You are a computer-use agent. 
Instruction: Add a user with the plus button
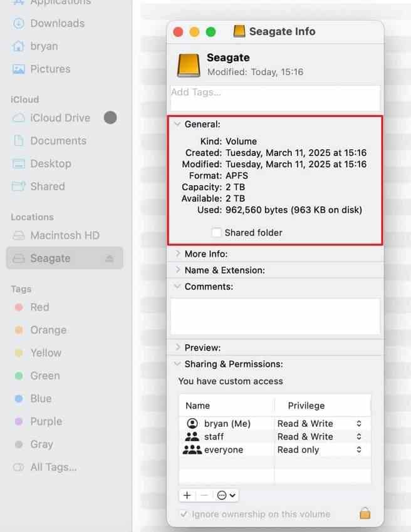187,495
